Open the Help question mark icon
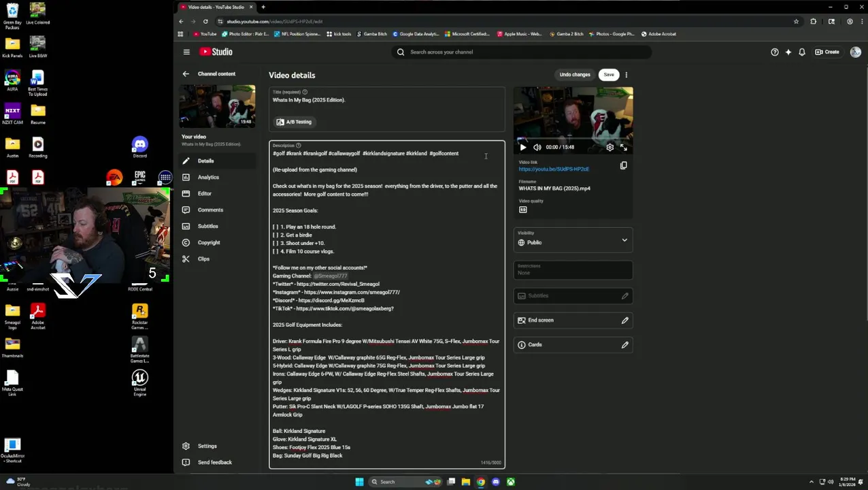The image size is (868, 490). click(x=774, y=52)
